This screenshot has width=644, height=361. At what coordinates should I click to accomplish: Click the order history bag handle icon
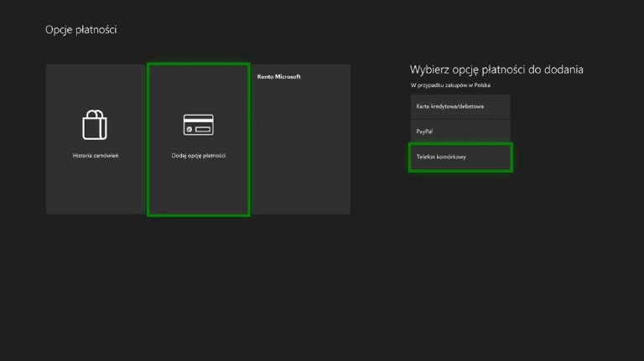point(94,114)
